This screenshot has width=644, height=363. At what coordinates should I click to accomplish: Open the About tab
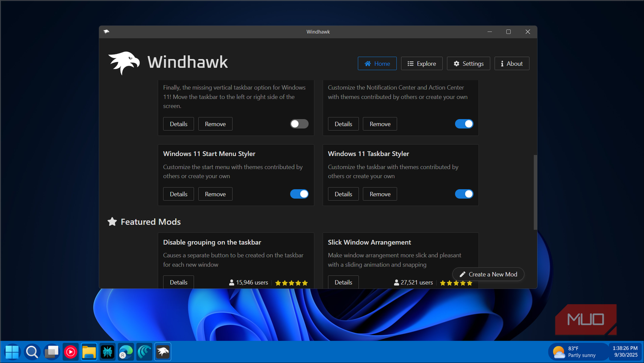(512, 64)
